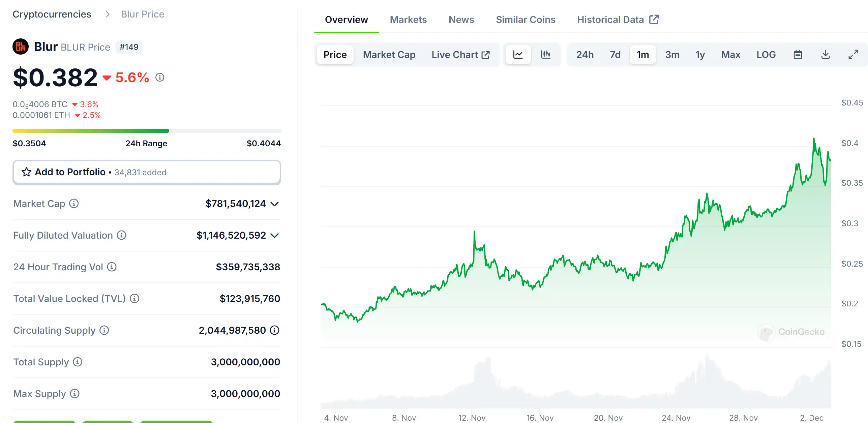Viewport: 868px width, 423px height.
Task: Click the download chart data icon
Action: pos(825,55)
